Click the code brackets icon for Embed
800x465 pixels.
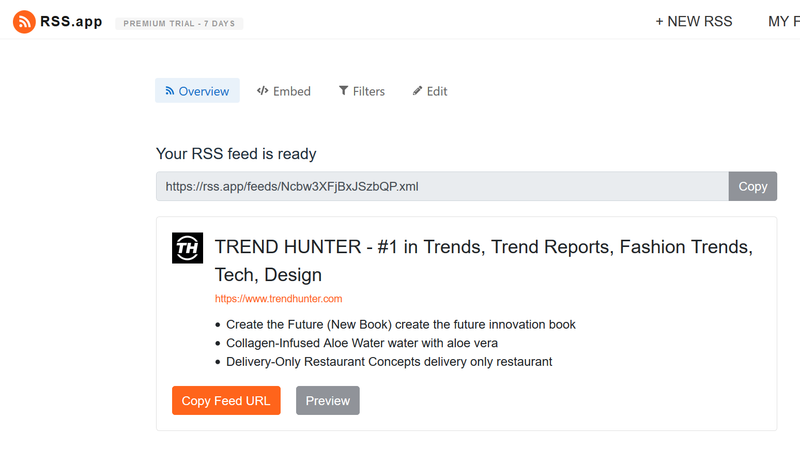click(x=262, y=91)
